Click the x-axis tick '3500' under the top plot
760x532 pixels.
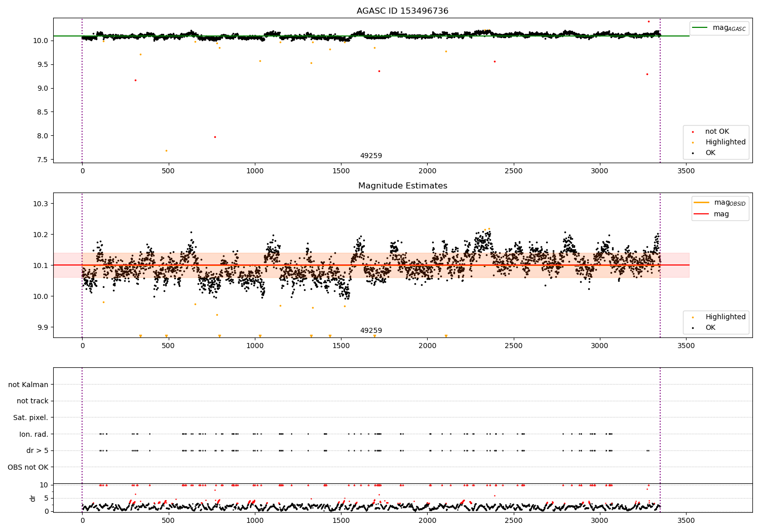tap(686, 171)
